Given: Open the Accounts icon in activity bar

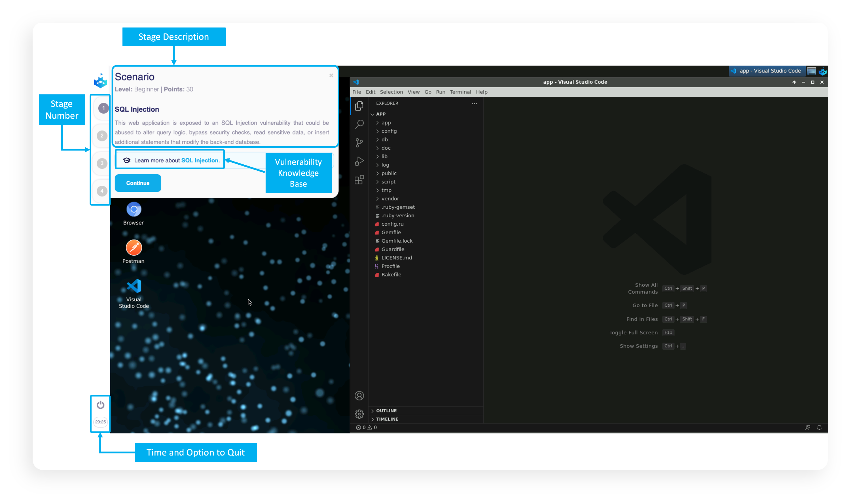Looking at the screenshot, I should pyautogui.click(x=359, y=396).
